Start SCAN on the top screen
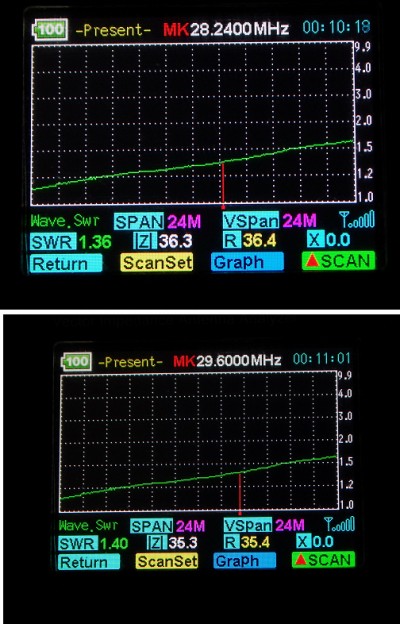Viewport: 400px width, 624px height. click(x=338, y=261)
